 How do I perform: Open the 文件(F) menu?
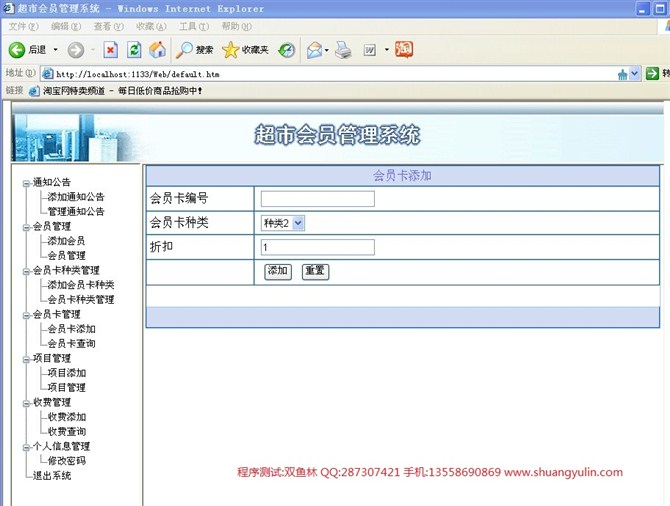click(x=24, y=26)
